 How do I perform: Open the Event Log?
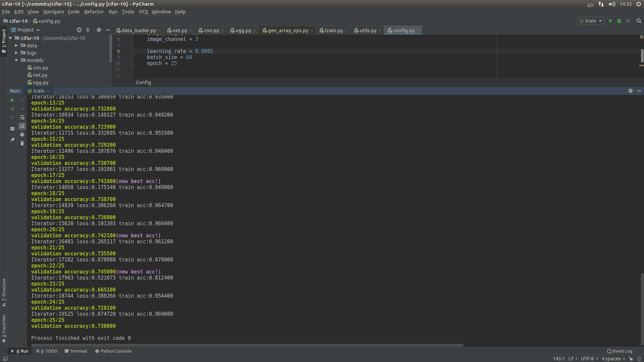(620, 351)
